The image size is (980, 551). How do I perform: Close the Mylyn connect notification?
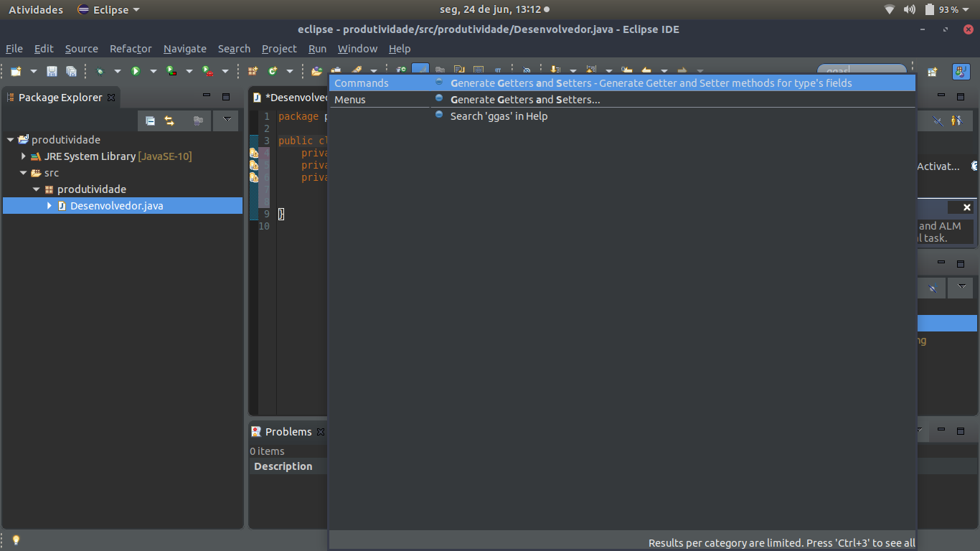966,207
